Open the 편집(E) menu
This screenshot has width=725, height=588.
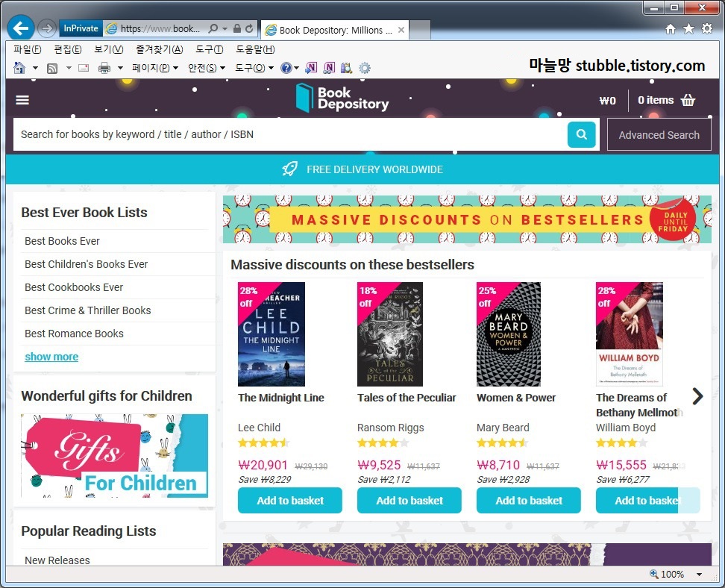click(68, 49)
